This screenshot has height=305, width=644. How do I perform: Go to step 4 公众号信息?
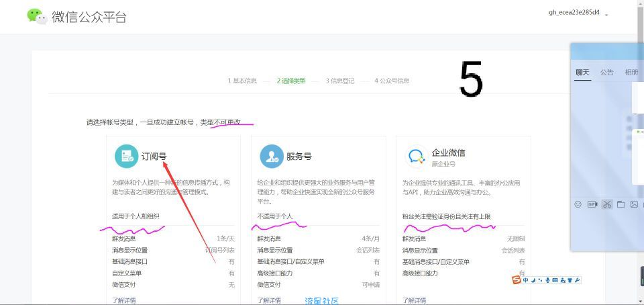pyautogui.click(x=392, y=81)
